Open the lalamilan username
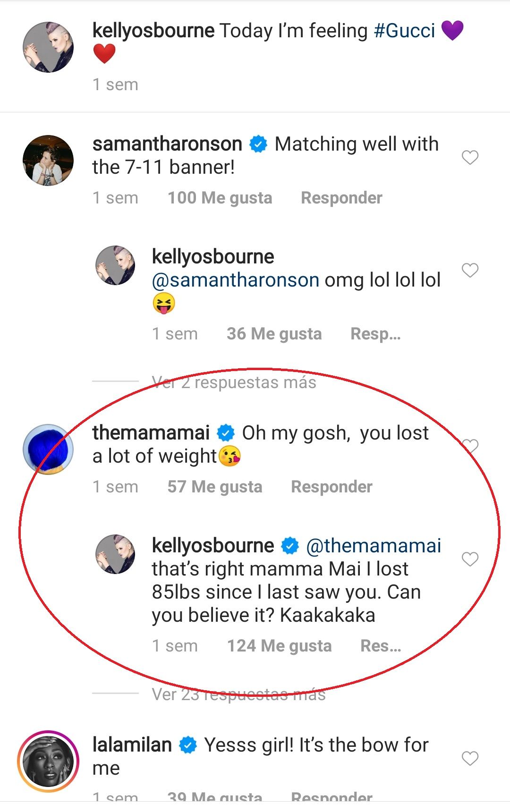 click(x=132, y=745)
